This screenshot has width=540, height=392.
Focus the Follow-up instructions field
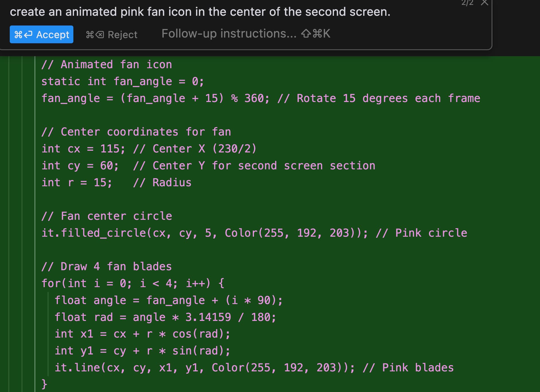229,34
